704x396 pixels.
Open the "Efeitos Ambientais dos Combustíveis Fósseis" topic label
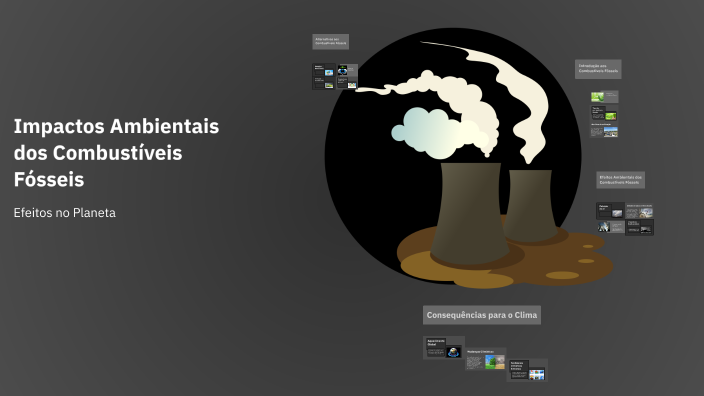pyautogui.click(x=620, y=180)
